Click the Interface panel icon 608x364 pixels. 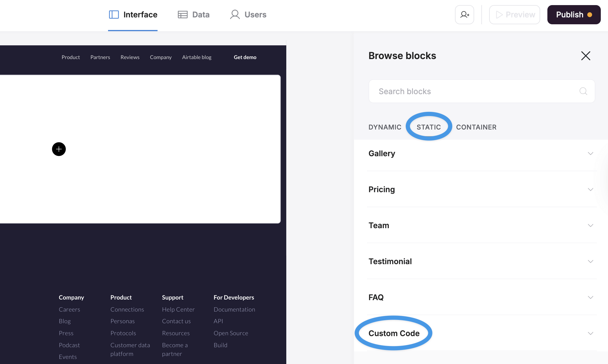tap(114, 15)
